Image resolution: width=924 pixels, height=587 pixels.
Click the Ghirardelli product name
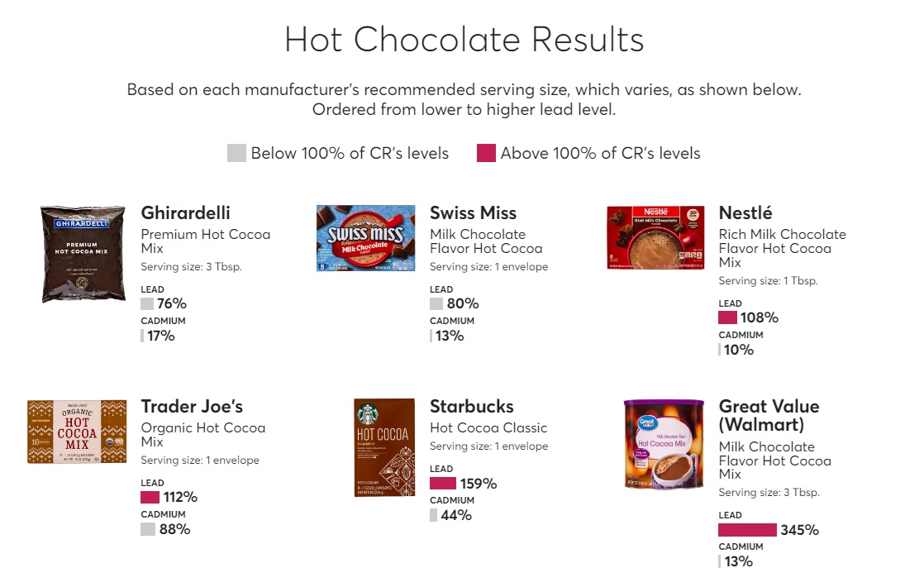coord(185,213)
